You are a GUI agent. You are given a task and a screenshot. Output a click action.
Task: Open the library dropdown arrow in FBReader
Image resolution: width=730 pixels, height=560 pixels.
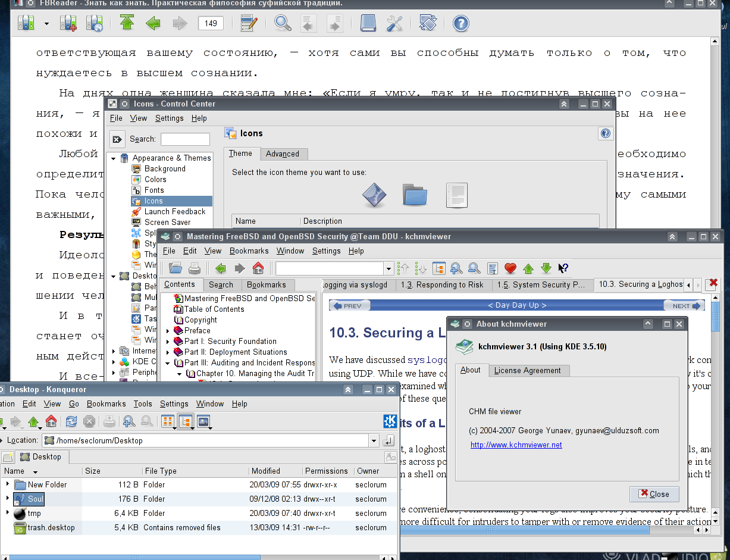point(46,24)
